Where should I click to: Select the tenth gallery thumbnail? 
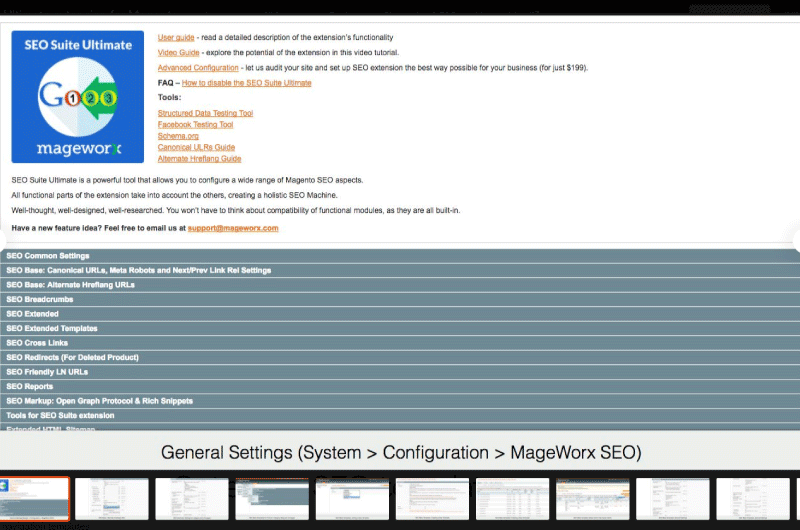click(x=753, y=499)
